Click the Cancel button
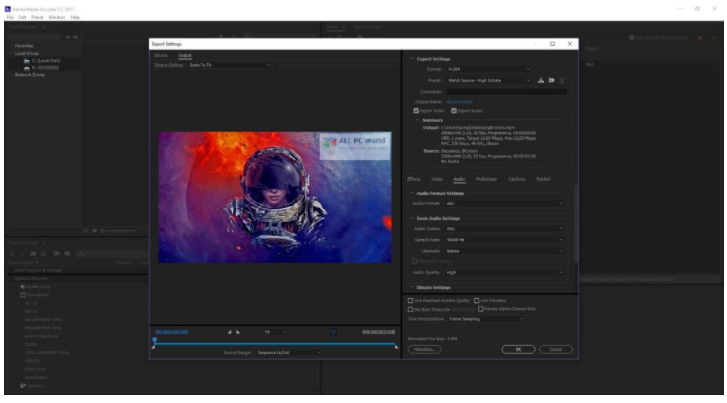 pyautogui.click(x=555, y=350)
